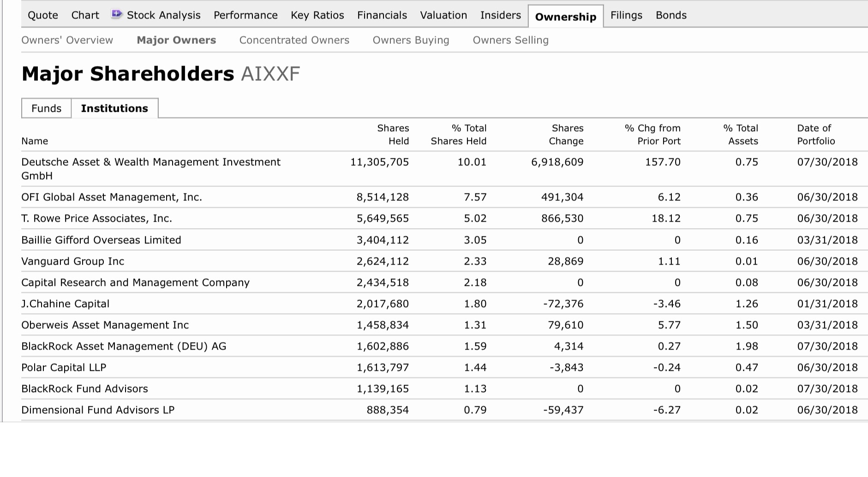Click the purple Stock Analysis premium icon
This screenshot has height=477, width=868.
pos(117,14)
